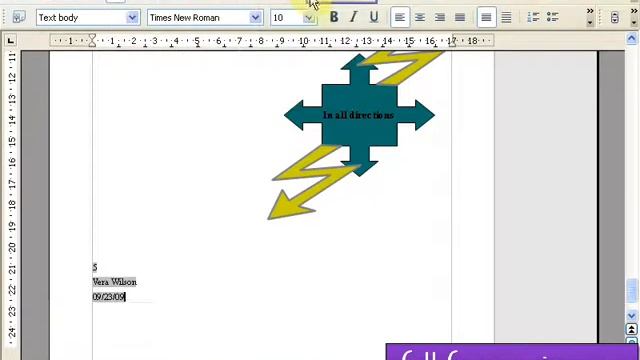Click the author field 'Vera Wilson'

[114, 282]
